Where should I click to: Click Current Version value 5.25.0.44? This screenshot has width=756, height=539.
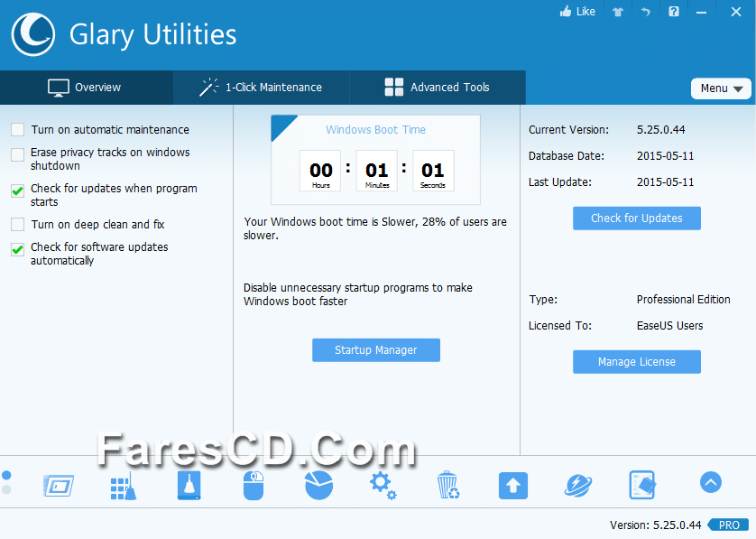pyautogui.click(x=661, y=130)
